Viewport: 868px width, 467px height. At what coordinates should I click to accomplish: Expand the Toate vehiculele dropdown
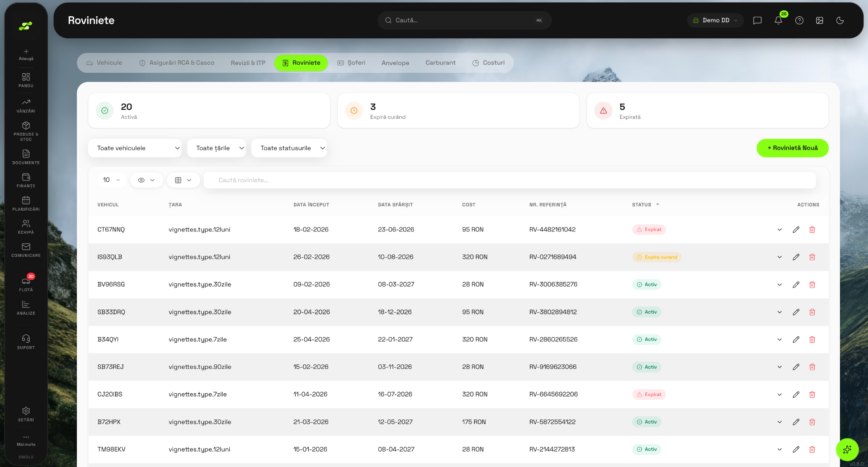pyautogui.click(x=135, y=148)
